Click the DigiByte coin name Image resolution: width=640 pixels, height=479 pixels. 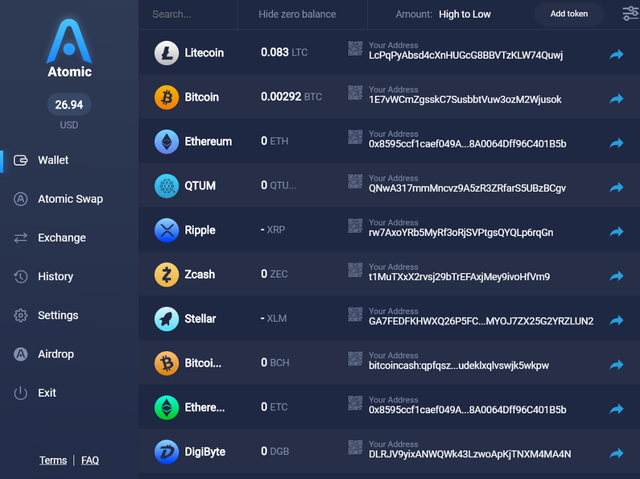[x=205, y=452]
